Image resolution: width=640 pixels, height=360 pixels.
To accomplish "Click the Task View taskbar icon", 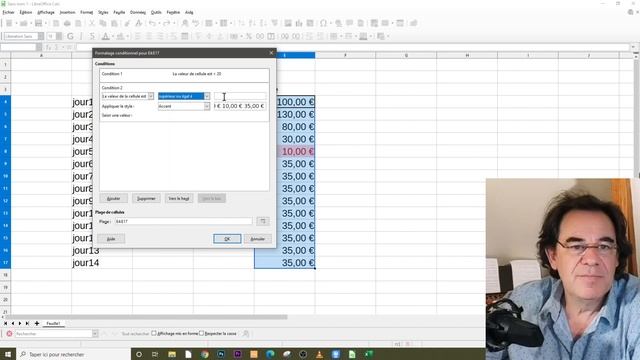I will coord(155,354).
